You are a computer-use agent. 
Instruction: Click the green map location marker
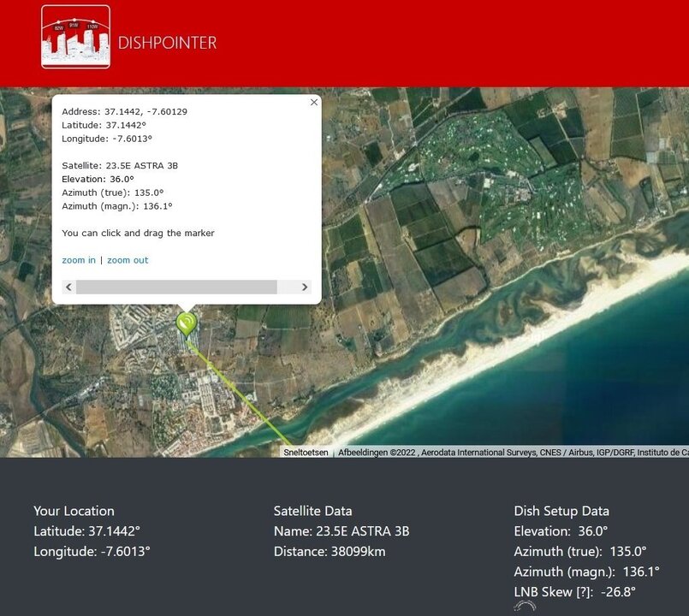[186, 323]
